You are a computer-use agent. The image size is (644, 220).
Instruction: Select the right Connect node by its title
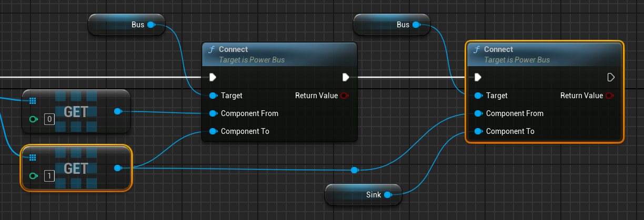click(498, 49)
